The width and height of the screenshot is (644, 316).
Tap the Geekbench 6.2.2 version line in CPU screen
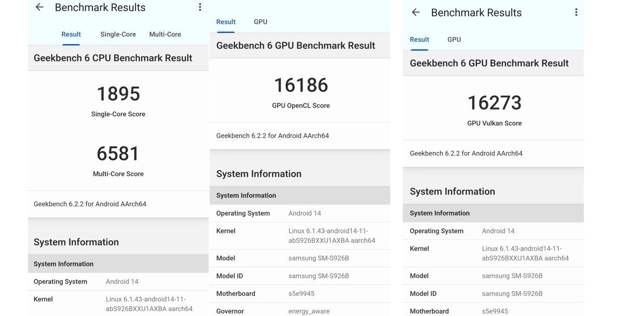[90, 204]
